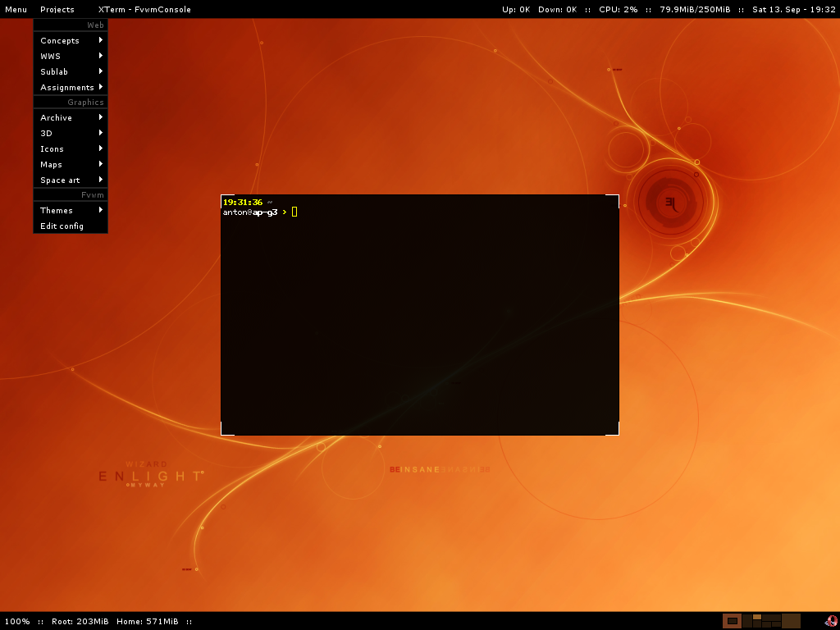The image size is (840, 630).
Task: Open the Themes submenu under Fvwm
Action: tap(71, 210)
